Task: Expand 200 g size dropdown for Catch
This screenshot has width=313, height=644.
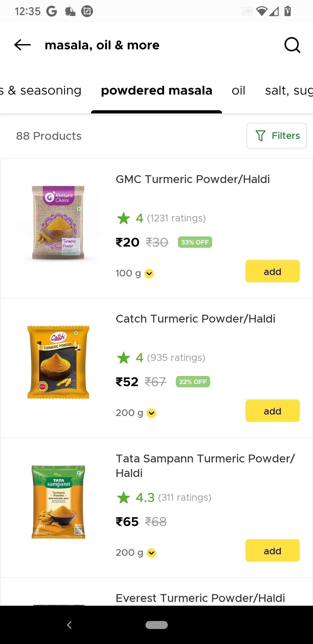Action: point(136,413)
